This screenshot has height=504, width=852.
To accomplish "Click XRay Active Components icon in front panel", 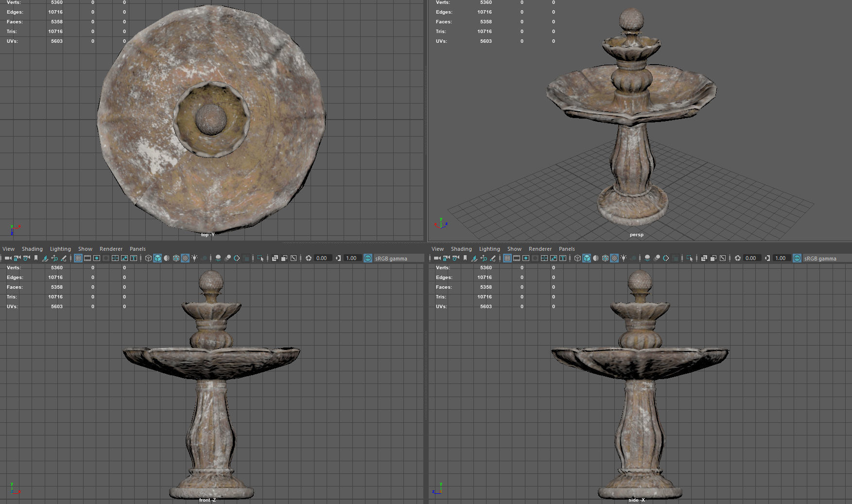I will [284, 258].
